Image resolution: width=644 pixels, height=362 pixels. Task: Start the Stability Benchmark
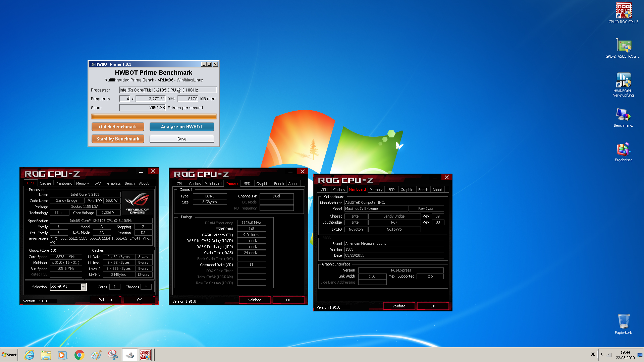click(x=118, y=139)
